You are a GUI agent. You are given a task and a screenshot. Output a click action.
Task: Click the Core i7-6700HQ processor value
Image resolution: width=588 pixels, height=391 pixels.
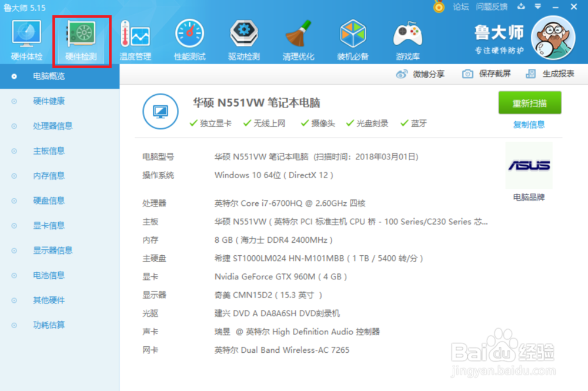(290, 203)
